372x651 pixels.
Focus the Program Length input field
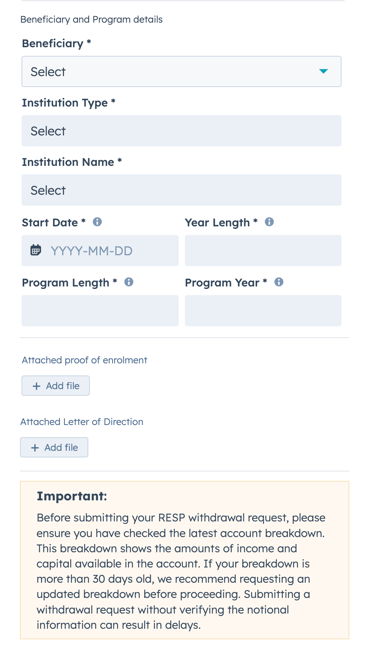100,311
